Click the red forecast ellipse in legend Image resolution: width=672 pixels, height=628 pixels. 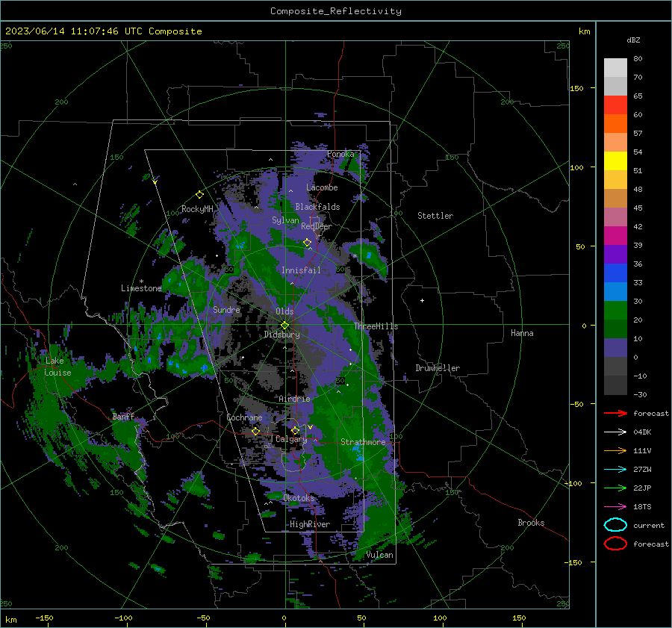click(615, 544)
